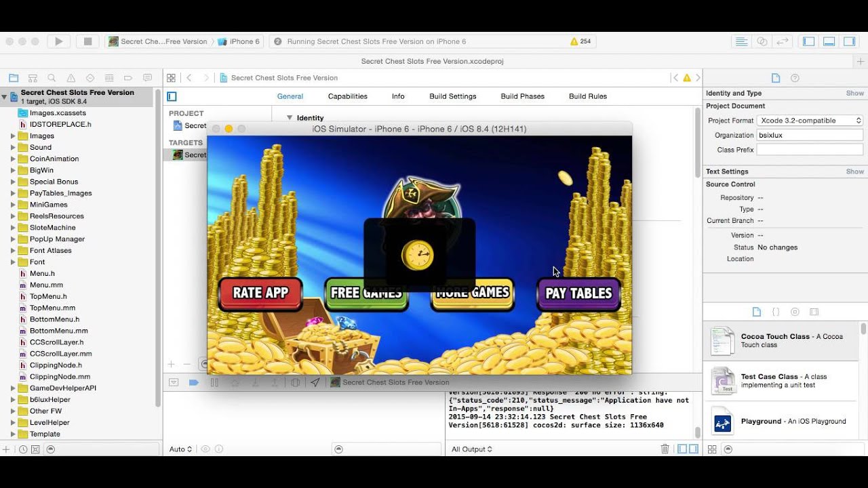Click the empty Class Prefix field
The width and height of the screenshot is (868, 488).
click(810, 150)
